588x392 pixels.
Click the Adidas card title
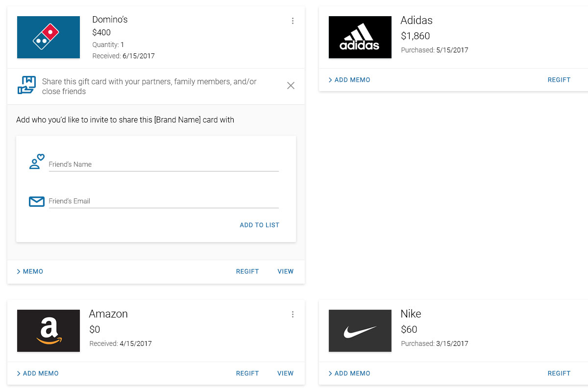[x=416, y=20]
